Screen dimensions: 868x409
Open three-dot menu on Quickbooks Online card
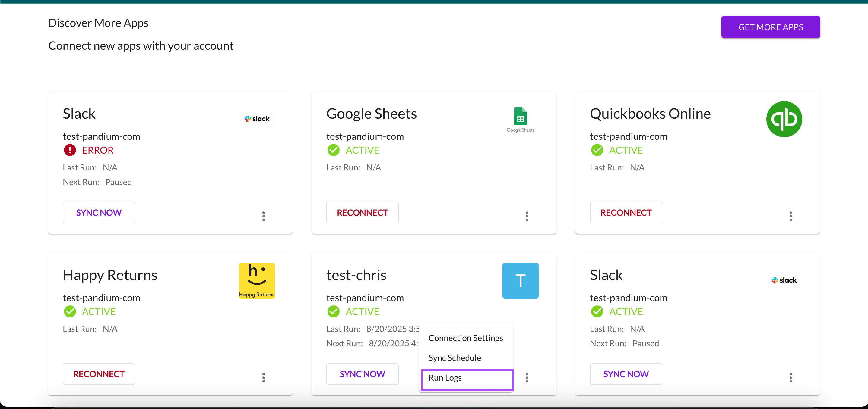coord(790,216)
